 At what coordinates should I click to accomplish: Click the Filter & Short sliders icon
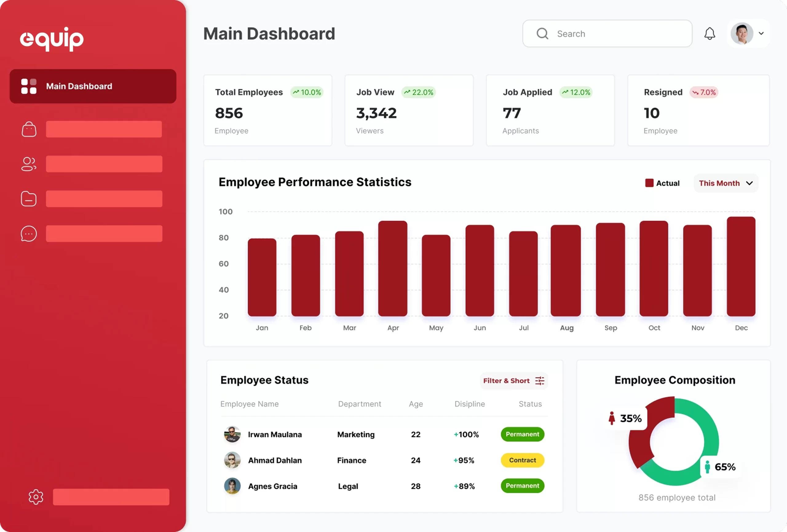click(540, 380)
